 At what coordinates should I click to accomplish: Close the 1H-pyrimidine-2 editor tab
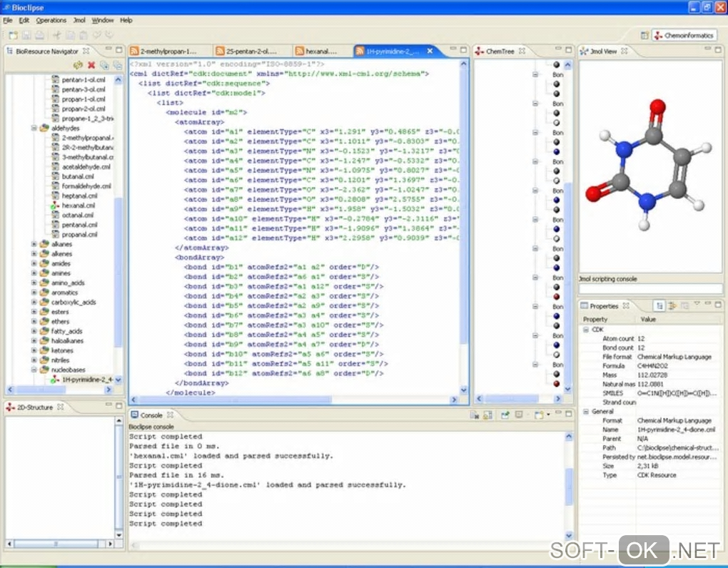point(430,51)
